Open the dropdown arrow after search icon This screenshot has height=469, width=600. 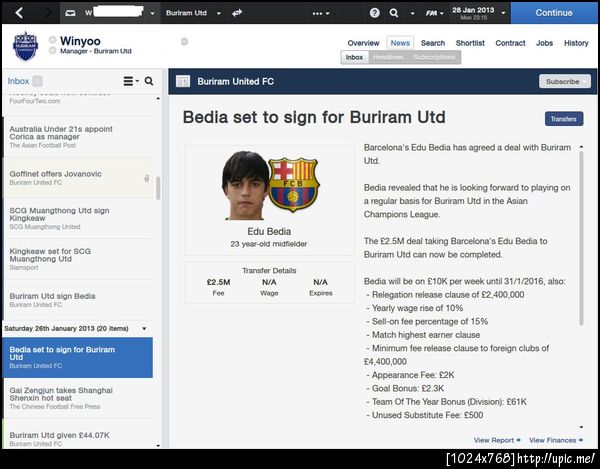pyautogui.click(x=412, y=13)
